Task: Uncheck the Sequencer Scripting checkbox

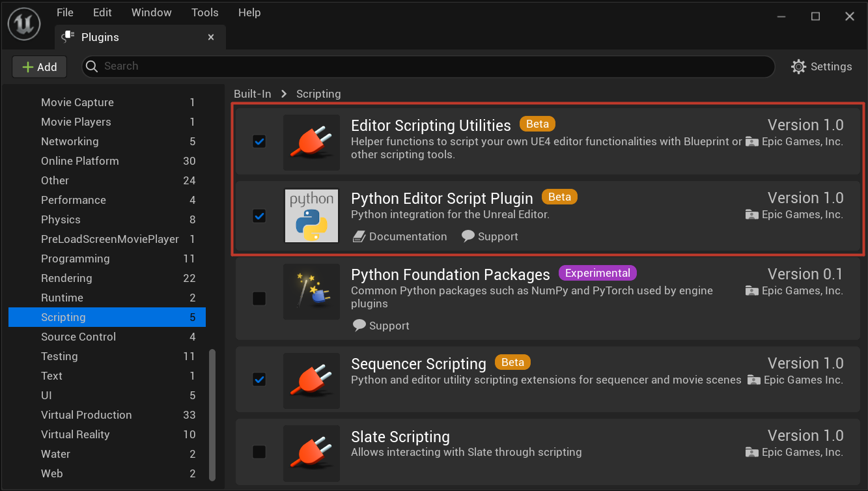Action: click(259, 379)
